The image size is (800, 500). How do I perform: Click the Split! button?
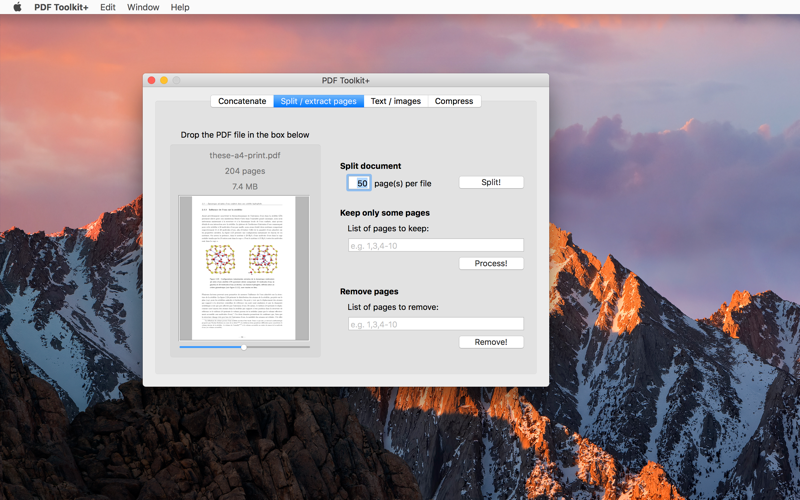click(491, 182)
